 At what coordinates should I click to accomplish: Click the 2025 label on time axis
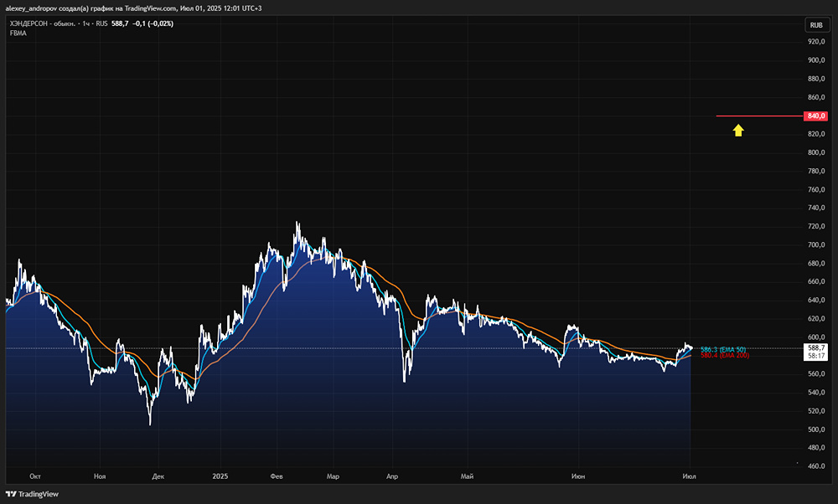(x=220, y=476)
